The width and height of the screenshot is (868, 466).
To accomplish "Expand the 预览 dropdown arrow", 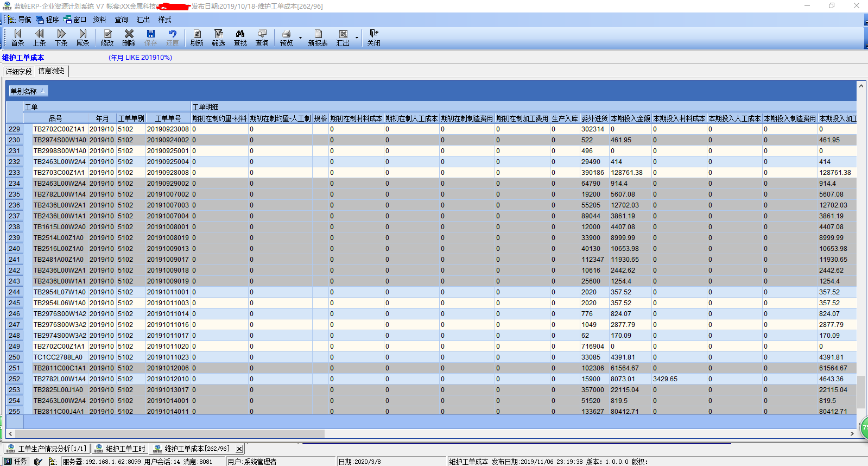I will (x=300, y=38).
